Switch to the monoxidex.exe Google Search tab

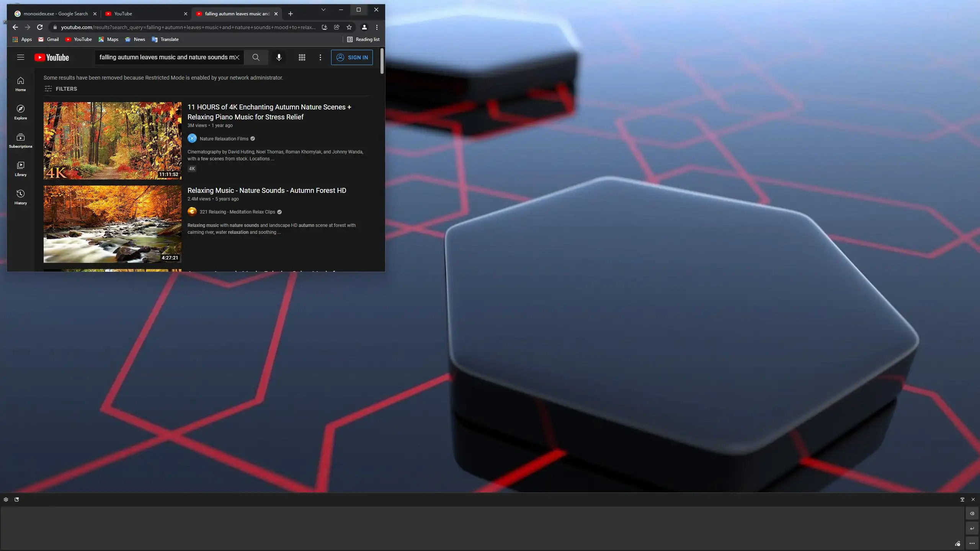click(x=56, y=14)
